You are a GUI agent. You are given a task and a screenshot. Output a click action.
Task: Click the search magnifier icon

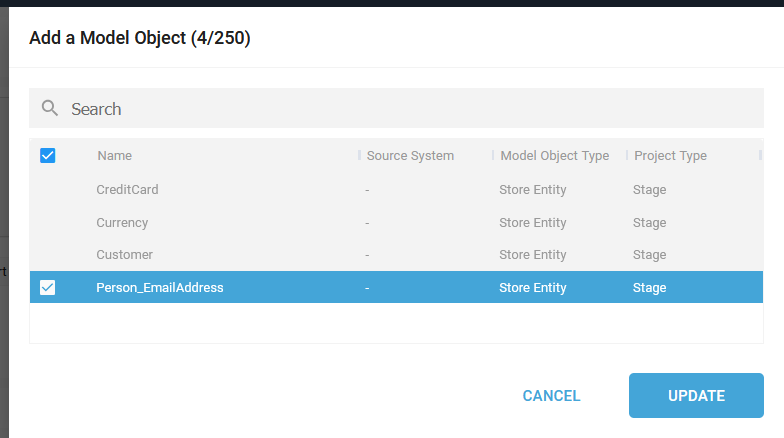pos(50,108)
